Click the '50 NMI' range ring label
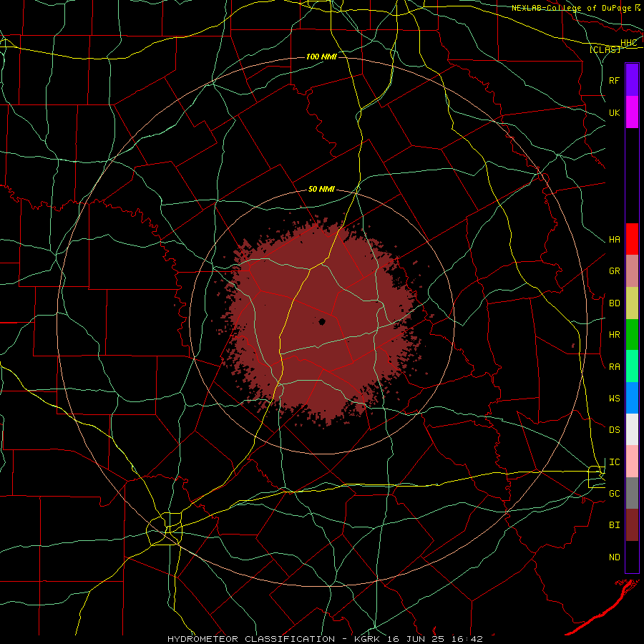This screenshot has height=644, width=644. click(x=321, y=190)
